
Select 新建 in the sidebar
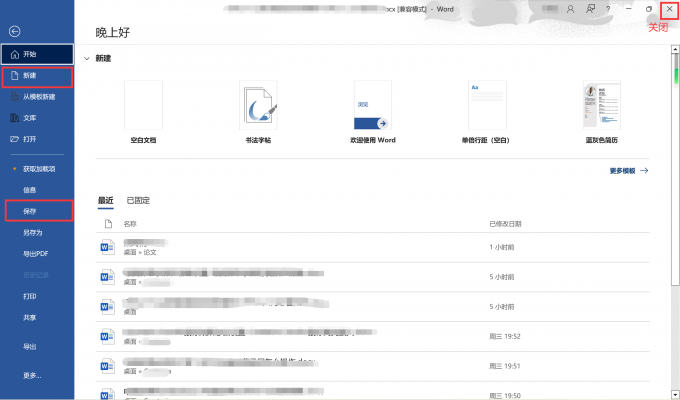point(37,76)
